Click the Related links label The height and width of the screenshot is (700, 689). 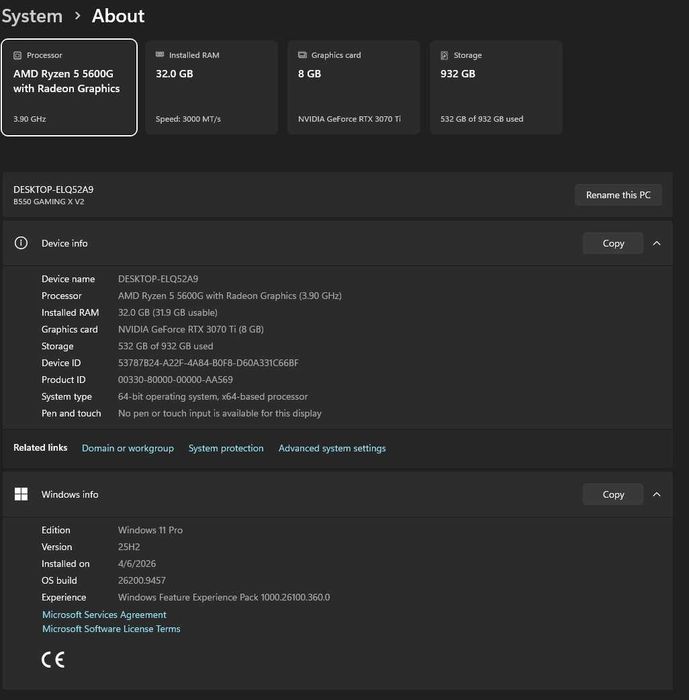click(40, 448)
